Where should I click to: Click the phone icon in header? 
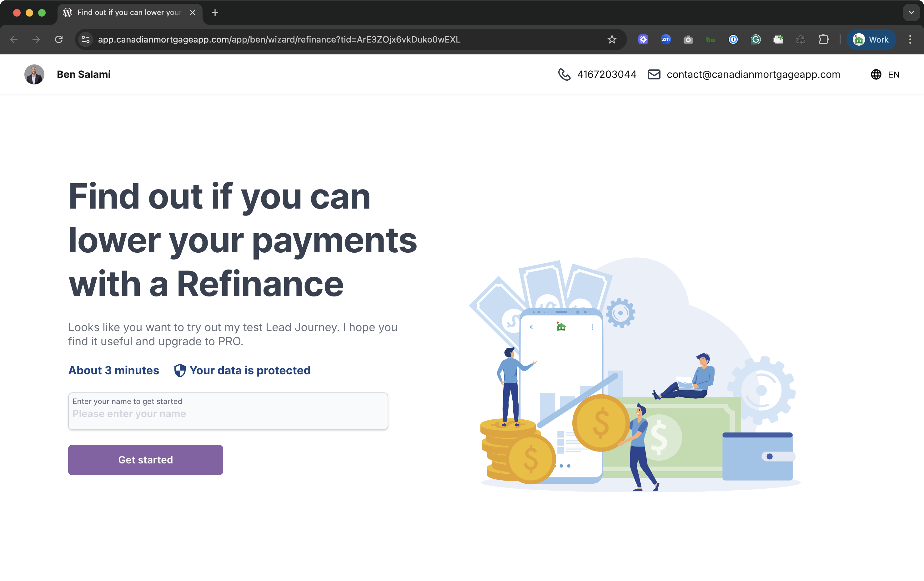tap(564, 74)
